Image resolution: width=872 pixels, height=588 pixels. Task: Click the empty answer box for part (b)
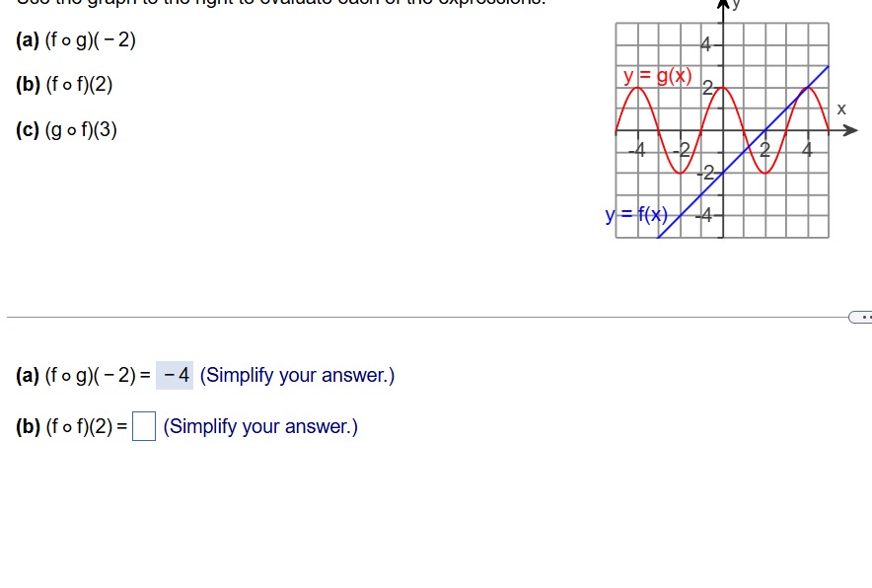[143, 426]
